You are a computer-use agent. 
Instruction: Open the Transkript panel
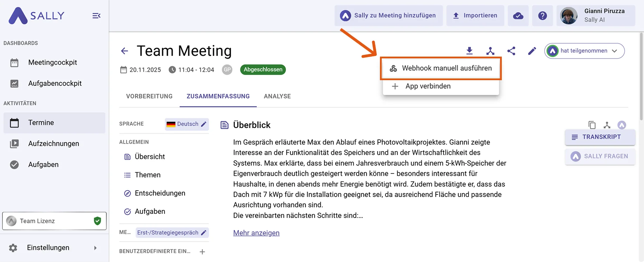tap(600, 137)
